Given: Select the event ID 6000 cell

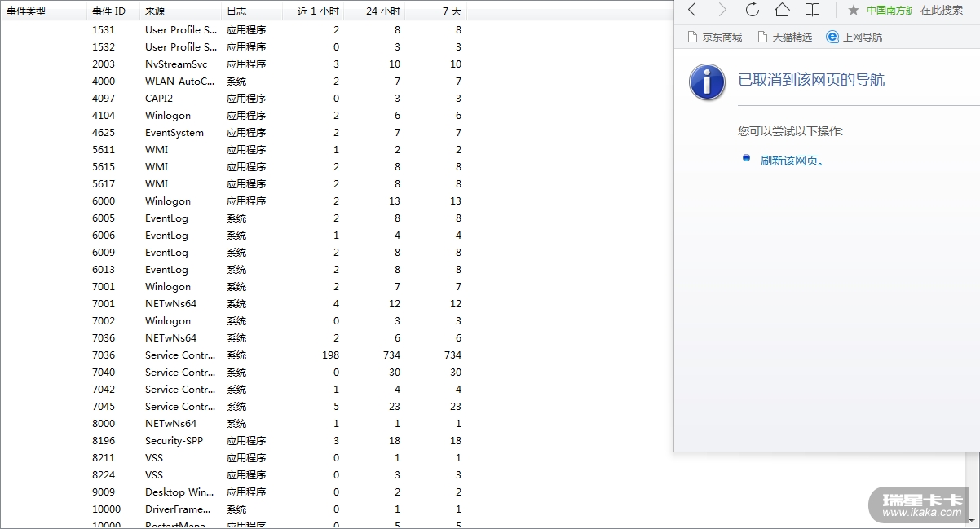Looking at the screenshot, I should pyautogui.click(x=104, y=201).
